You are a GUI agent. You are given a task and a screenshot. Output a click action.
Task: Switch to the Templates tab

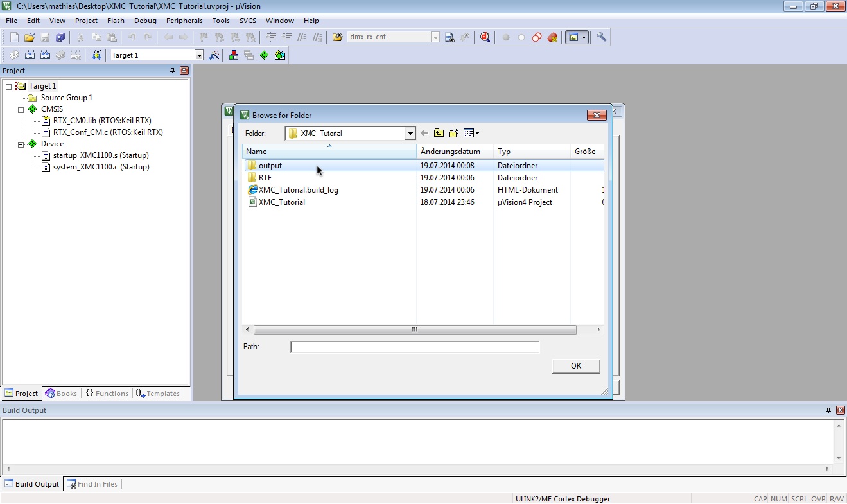click(158, 394)
